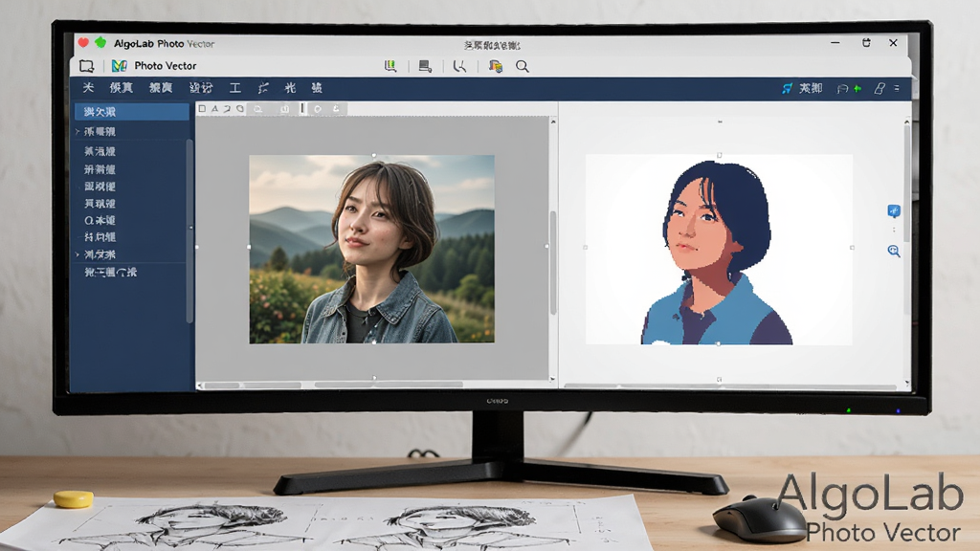Viewport: 980px width, 551px height.
Task: Click the curved arrow tool above the canvas
Action: pyautogui.click(x=227, y=109)
